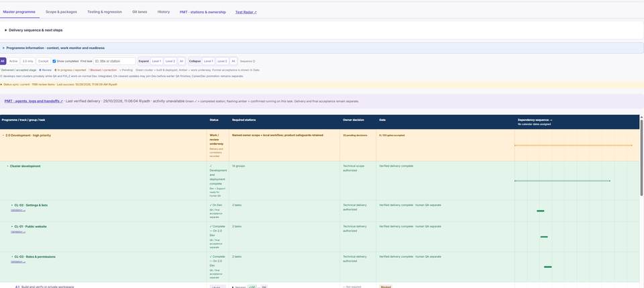644x288 pixels.
Task: Click 'Verified delivery complete' in Cluster development row
Action: (x=396, y=166)
